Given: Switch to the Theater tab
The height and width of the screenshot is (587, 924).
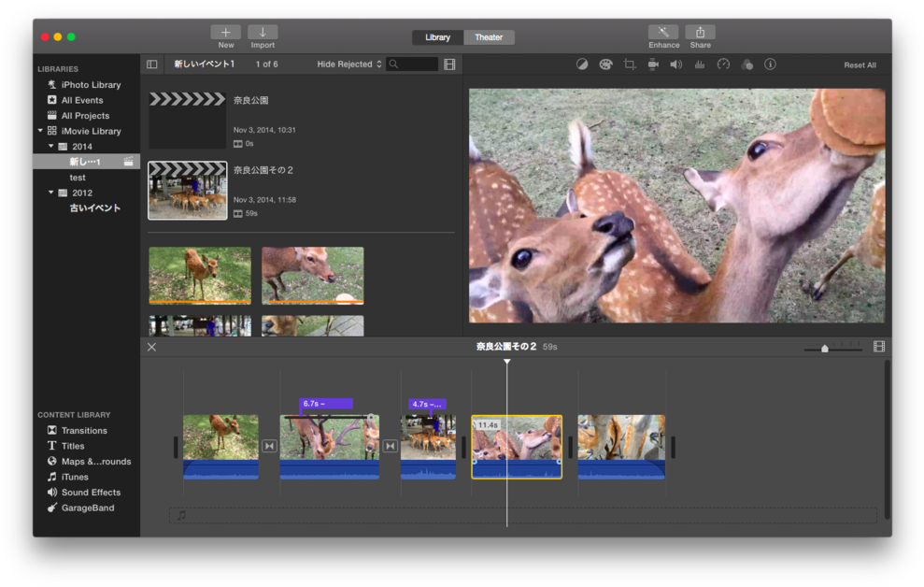Looking at the screenshot, I should [490, 37].
